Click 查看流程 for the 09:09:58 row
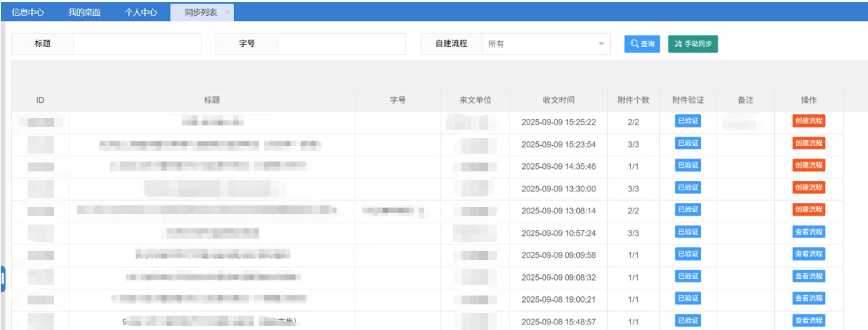 tap(808, 254)
